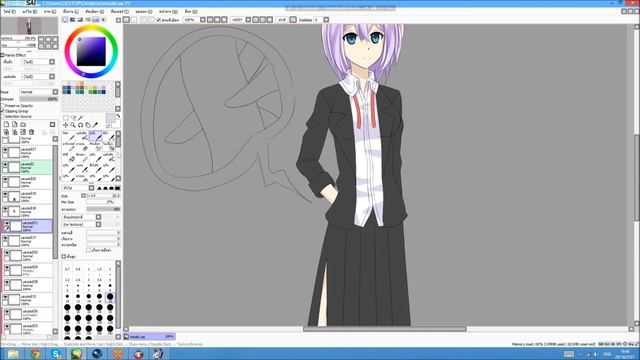Open the Canvas menu
The width and height of the screenshot is (640, 360).
click(50, 11)
